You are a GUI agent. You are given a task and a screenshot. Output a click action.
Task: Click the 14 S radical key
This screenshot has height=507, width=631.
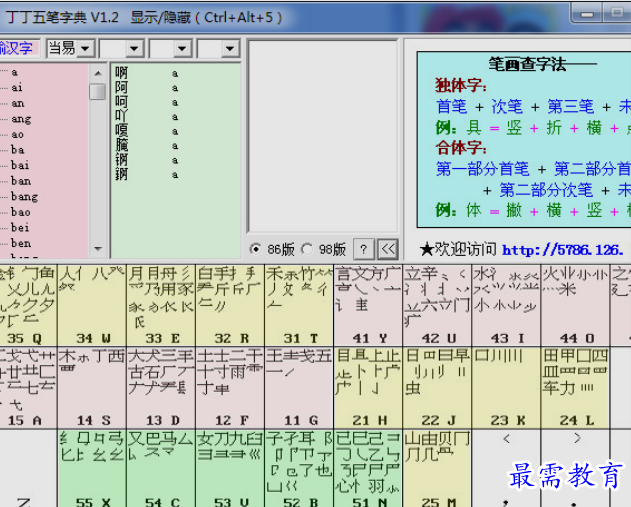(92, 387)
